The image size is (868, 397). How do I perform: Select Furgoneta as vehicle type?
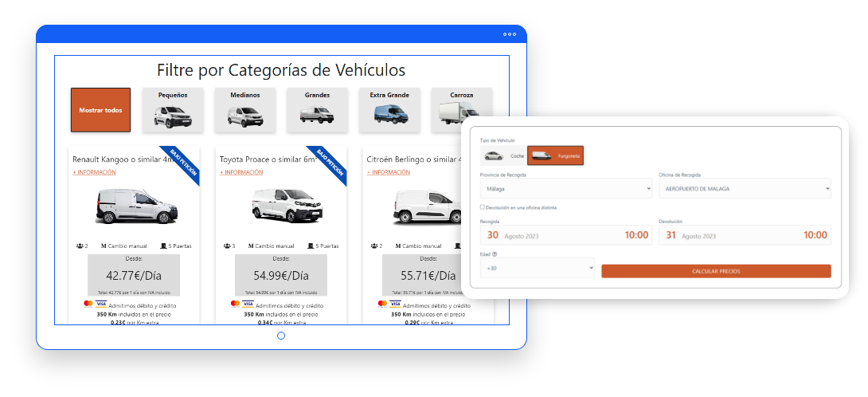(x=555, y=155)
